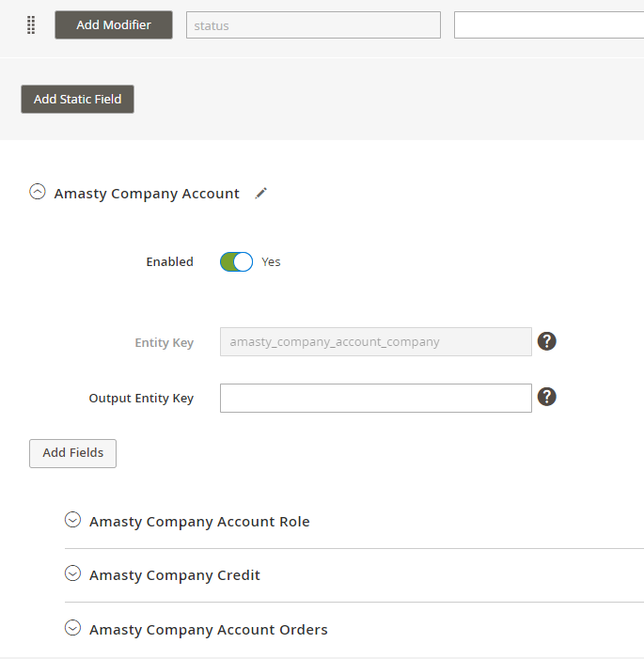Collapse the Amasty Company Account section

[x=38, y=192]
